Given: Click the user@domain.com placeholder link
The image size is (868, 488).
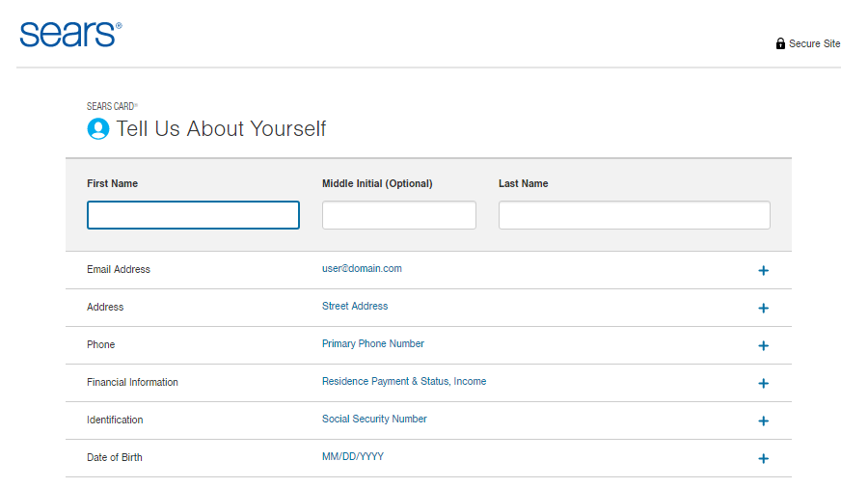Looking at the screenshot, I should (362, 268).
